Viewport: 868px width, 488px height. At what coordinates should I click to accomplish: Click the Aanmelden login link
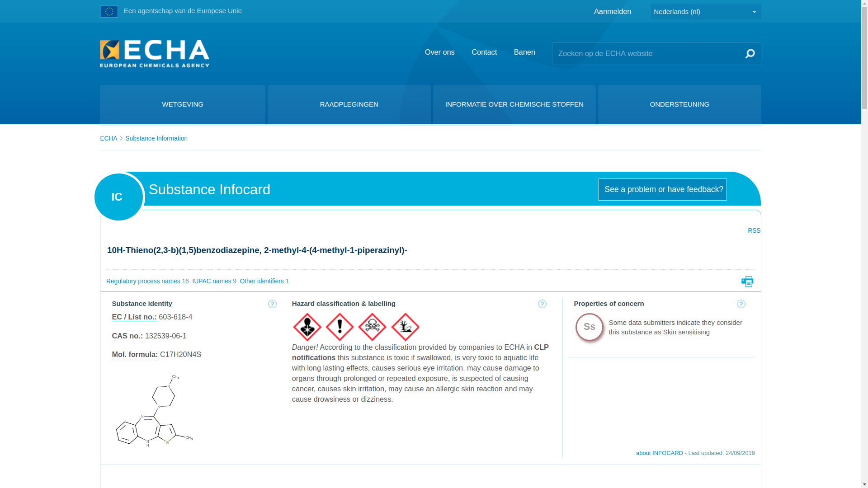coord(612,12)
